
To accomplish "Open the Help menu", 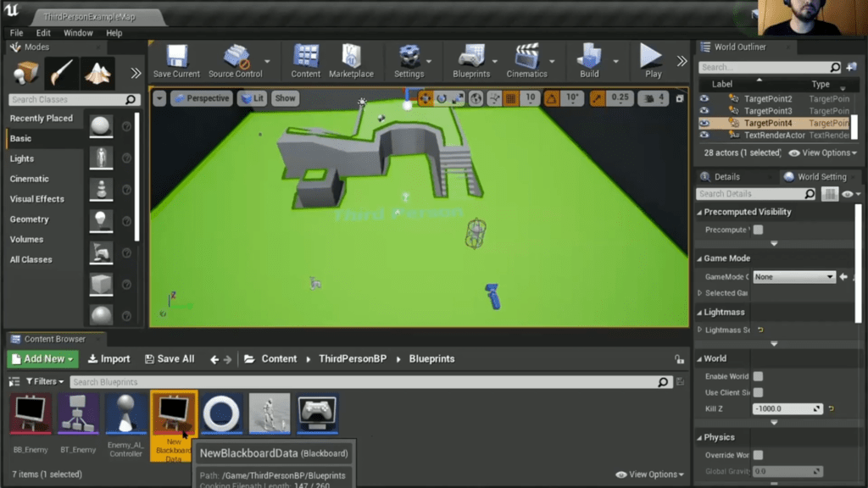I will coord(114,33).
